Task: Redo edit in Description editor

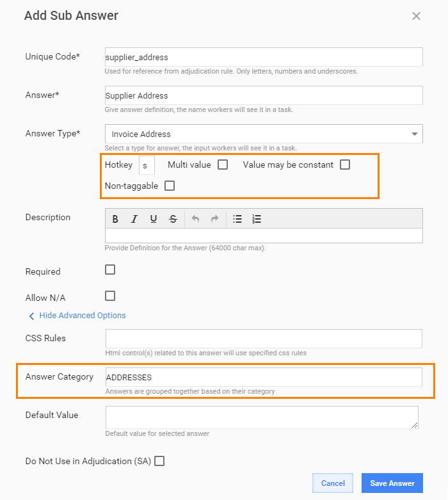Action: (214, 219)
